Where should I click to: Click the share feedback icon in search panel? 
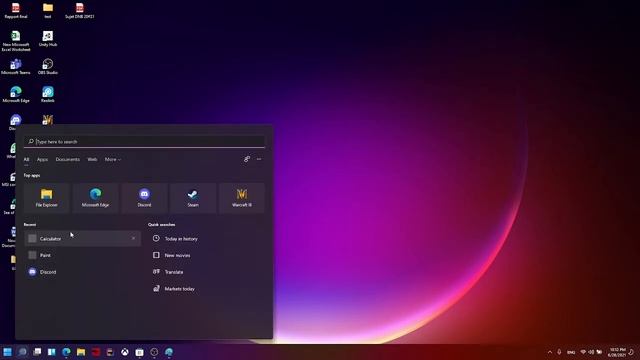[x=247, y=159]
